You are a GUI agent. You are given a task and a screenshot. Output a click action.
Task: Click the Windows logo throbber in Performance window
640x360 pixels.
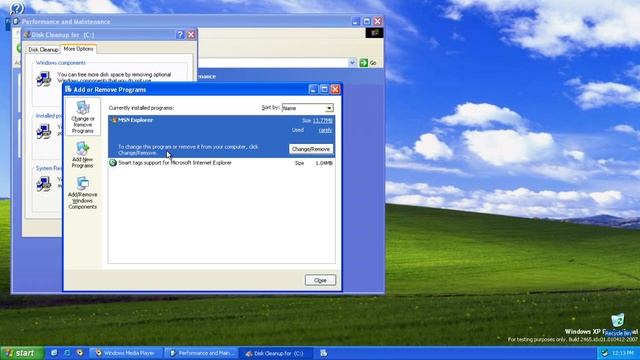(x=374, y=33)
